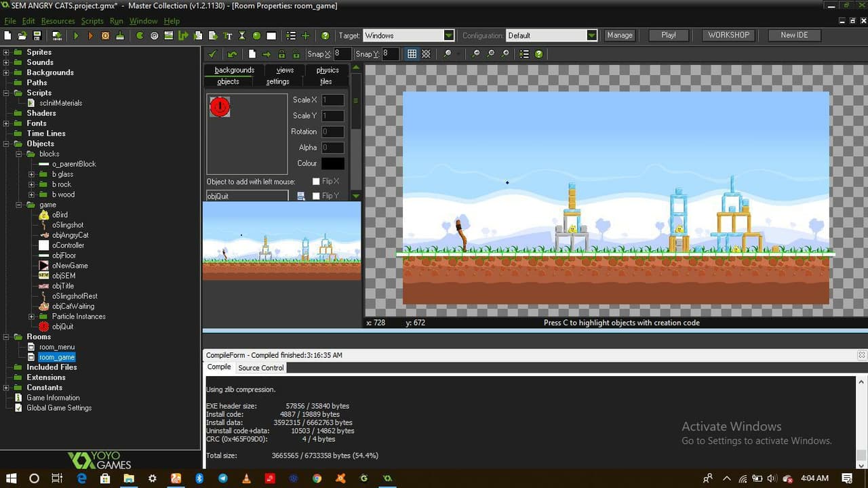Open the Windows Start menu
The height and width of the screenshot is (488, 868).
point(12,478)
